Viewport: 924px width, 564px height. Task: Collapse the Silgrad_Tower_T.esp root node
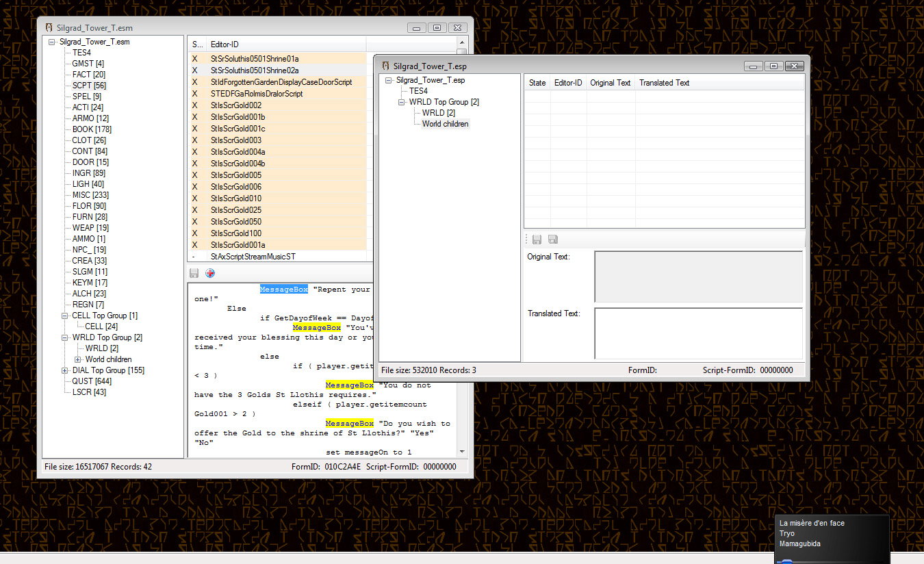click(x=389, y=80)
